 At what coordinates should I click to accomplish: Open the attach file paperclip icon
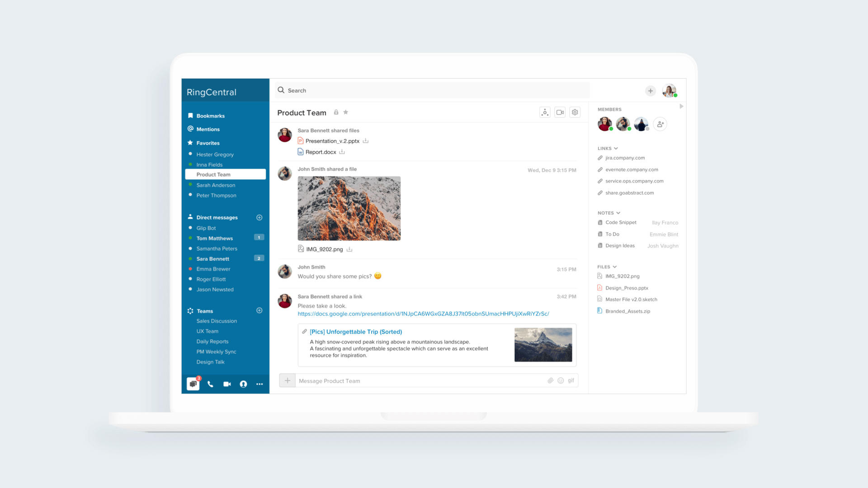550,381
